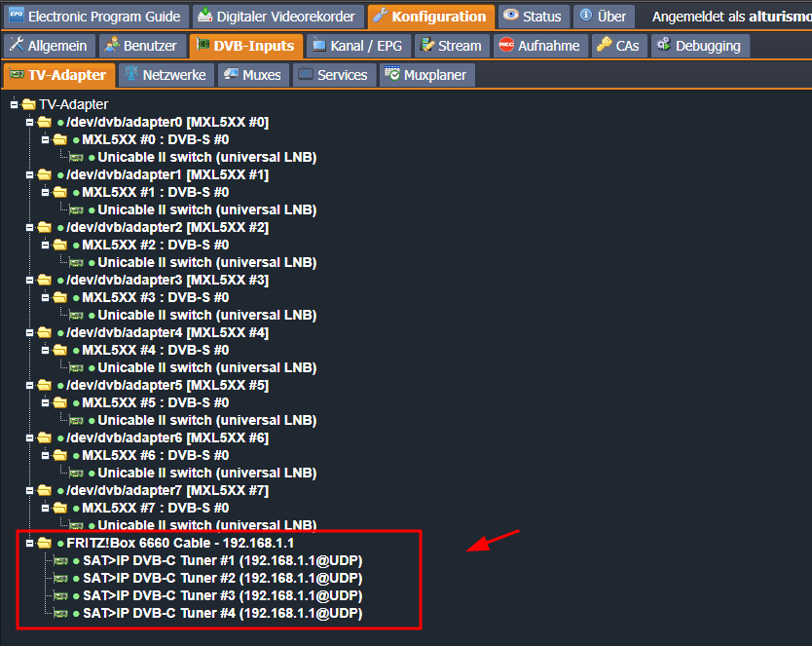The width and height of the screenshot is (812, 646).
Task: Collapse the /dev/dvb/adapter1 node
Action: [29, 175]
